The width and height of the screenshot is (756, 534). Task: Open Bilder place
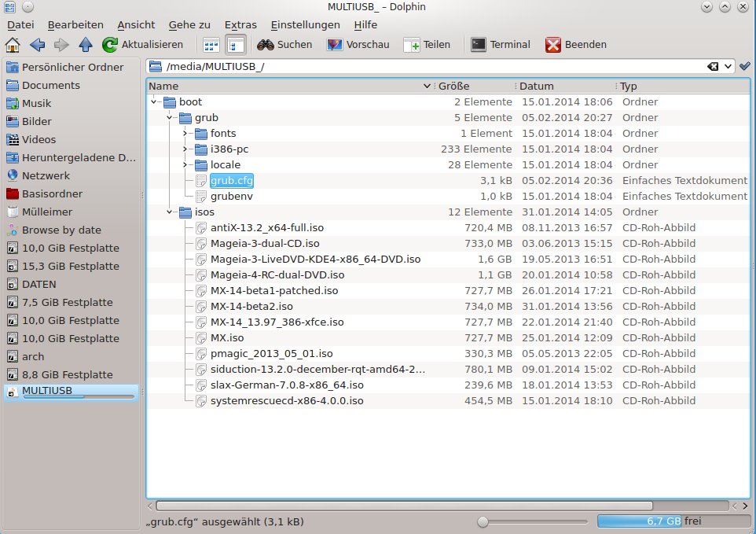(72, 122)
